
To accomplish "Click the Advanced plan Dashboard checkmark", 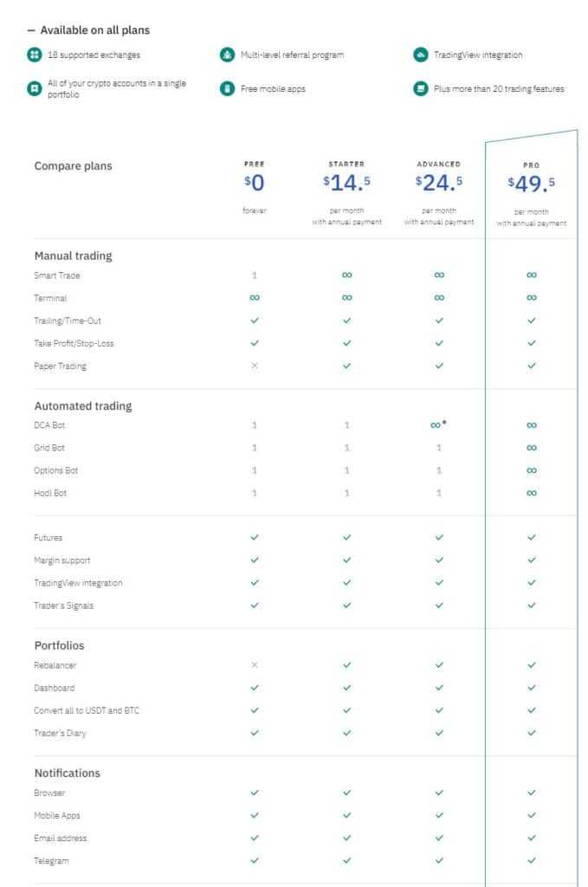I will pos(439,688).
